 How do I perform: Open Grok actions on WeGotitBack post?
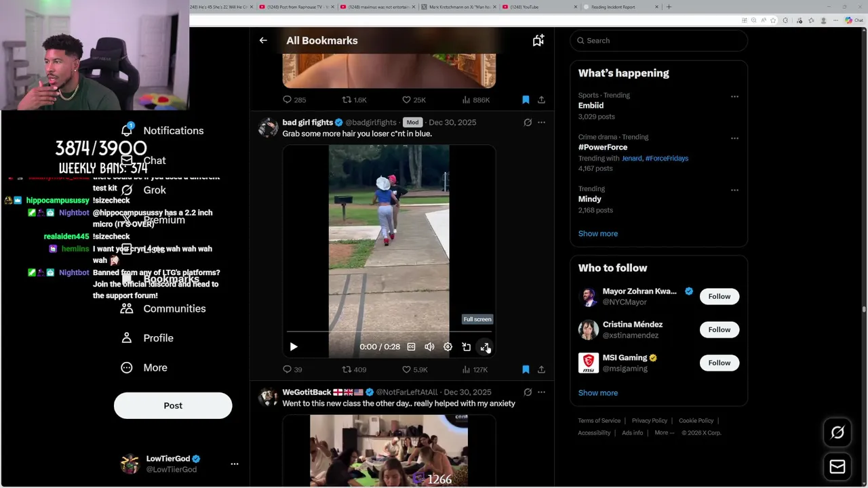[x=528, y=392]
